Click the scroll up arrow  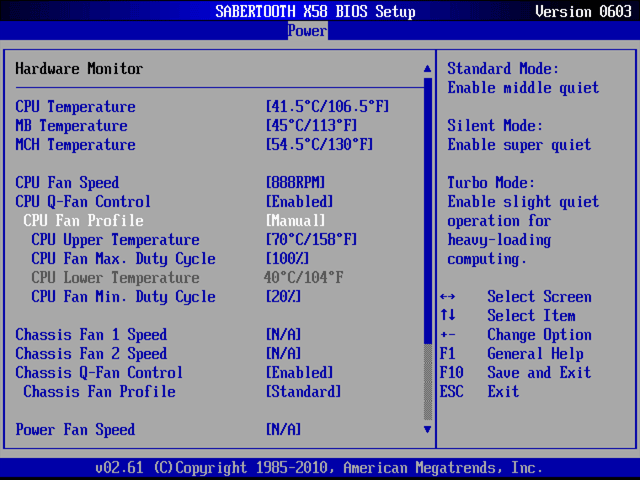coord(427,69)
